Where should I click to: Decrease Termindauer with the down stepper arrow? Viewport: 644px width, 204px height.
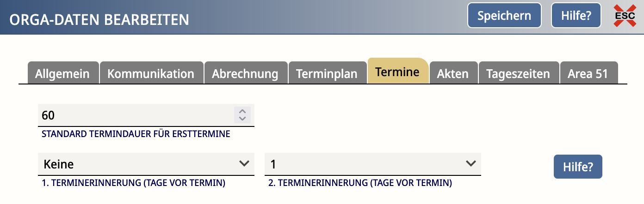tap(242, 118)
